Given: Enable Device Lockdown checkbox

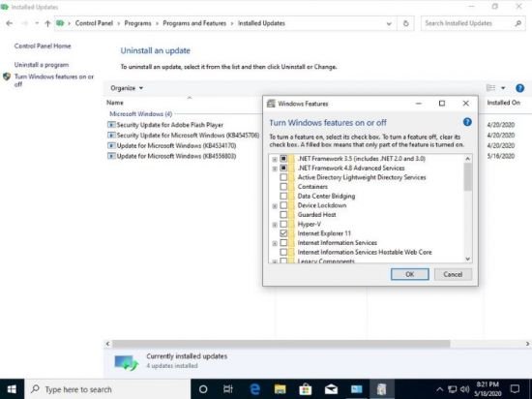Looking at the screenshot, I should [283, 205].
